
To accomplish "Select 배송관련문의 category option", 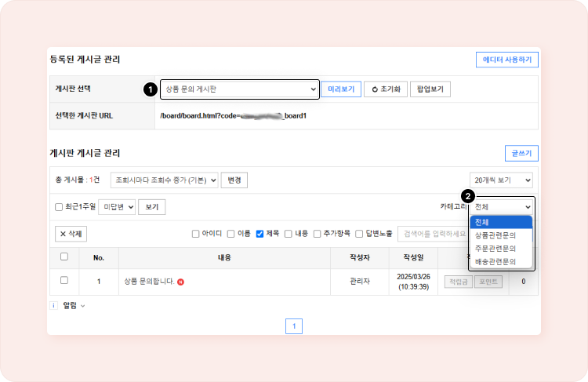I will 502,261.
